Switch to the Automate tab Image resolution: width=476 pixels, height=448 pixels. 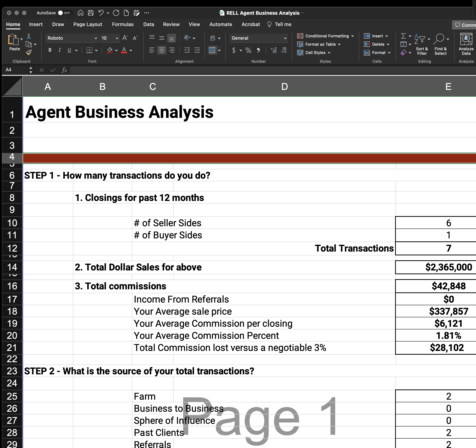[x=221, y=24]
